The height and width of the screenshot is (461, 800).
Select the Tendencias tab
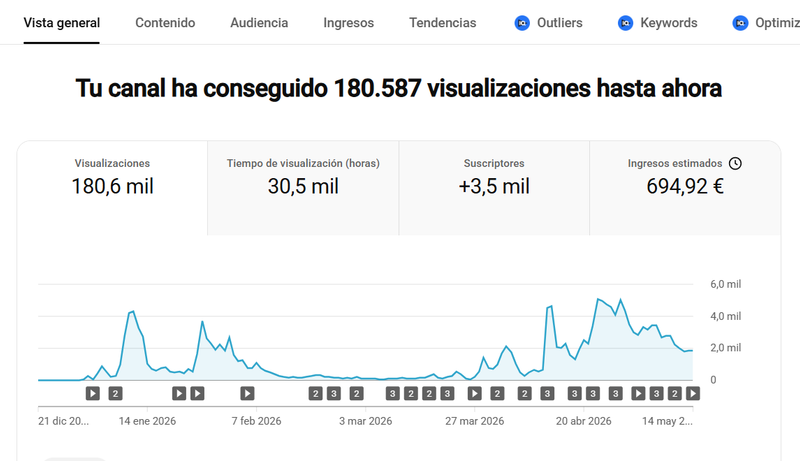[442, 23]
